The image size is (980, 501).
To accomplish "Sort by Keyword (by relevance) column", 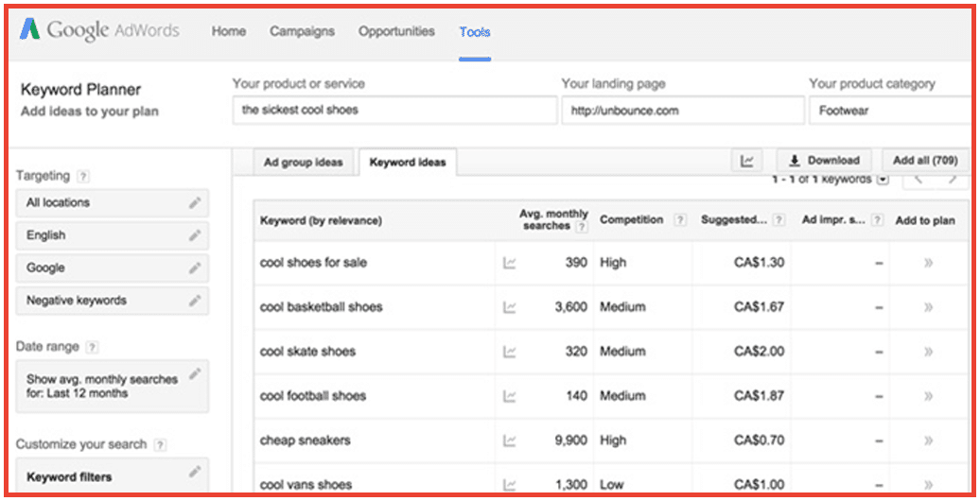I will pyautogui.click(x=321, y=220).
